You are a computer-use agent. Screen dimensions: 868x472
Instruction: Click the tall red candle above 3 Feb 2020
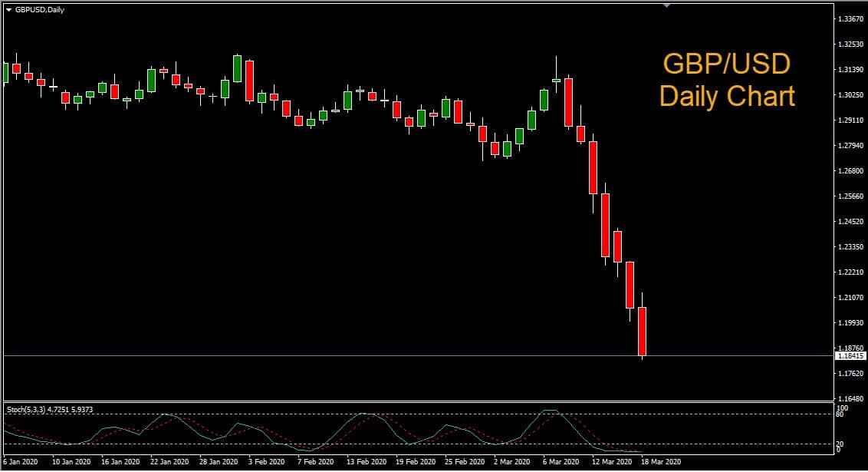(249, 81)
